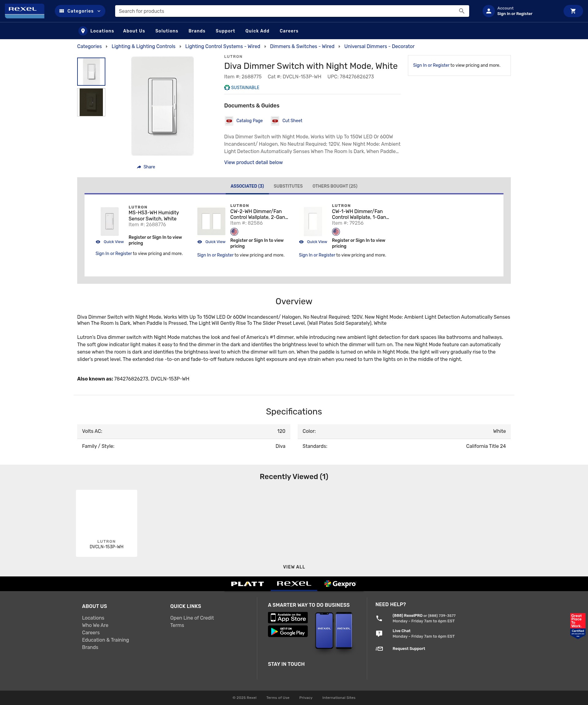
Task: Click the Categories breadcrumb link
Action: (89, 46)
